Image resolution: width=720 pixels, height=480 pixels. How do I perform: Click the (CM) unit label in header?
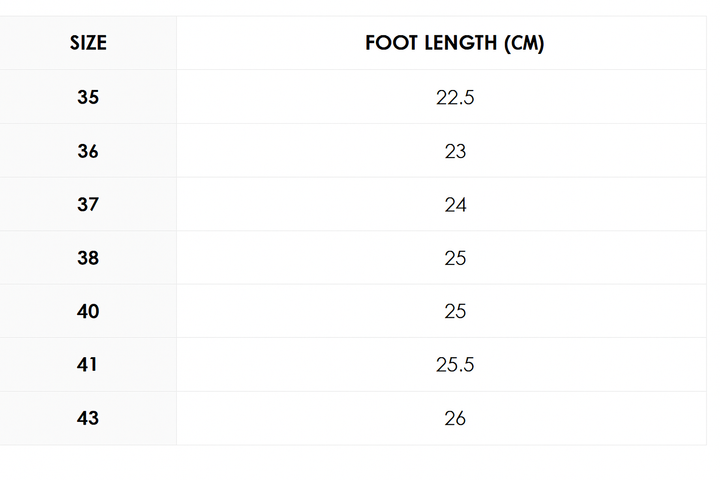524,44
